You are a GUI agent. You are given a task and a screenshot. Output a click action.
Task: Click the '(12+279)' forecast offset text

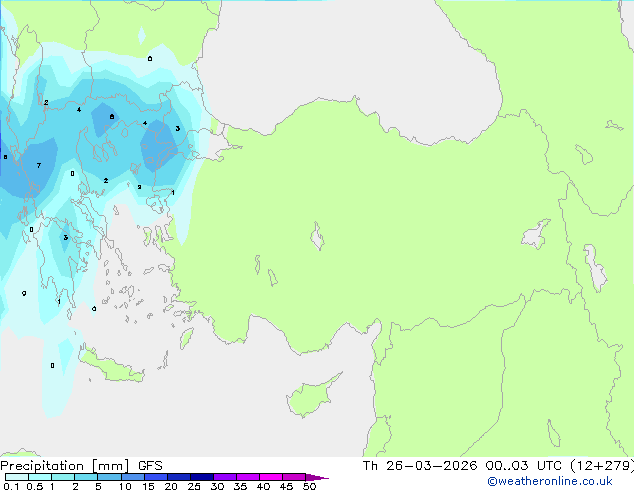coord(602,466)
